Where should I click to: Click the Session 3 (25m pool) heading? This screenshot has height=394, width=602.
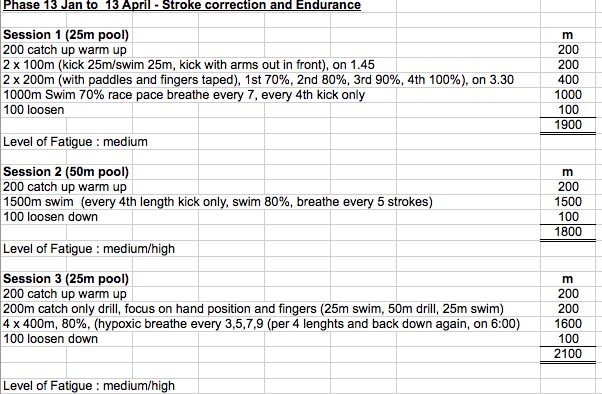pyautogui.click(x=66, y=279)
